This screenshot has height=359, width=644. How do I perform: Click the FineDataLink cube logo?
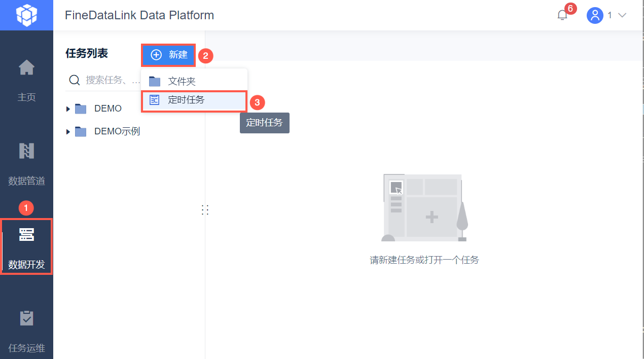(26, 15)
